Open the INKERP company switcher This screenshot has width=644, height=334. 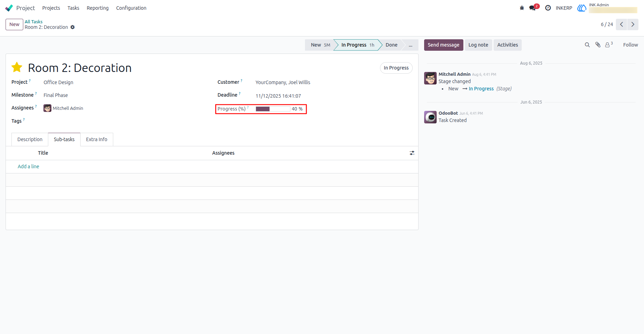564,8
